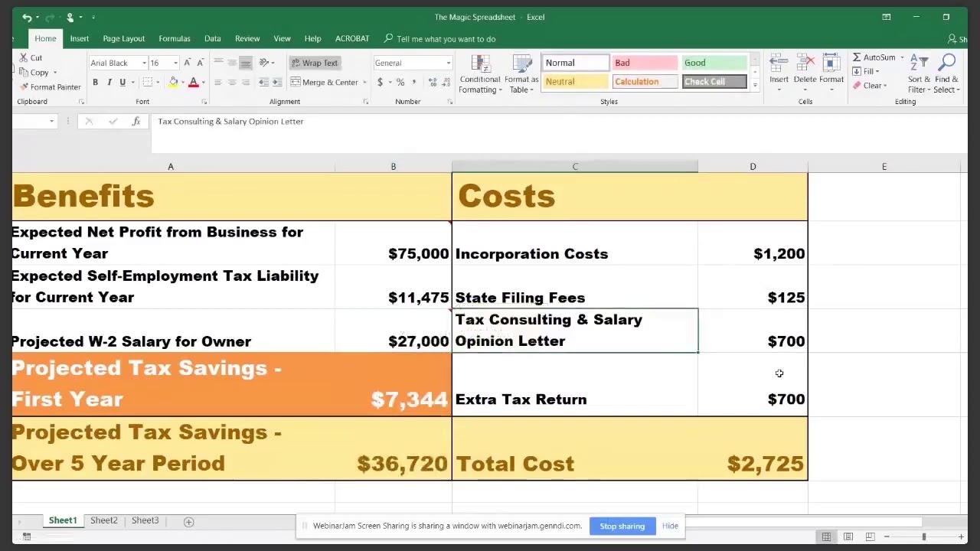Click the Borders icon
980x551 pixels.
pos(148,82)
